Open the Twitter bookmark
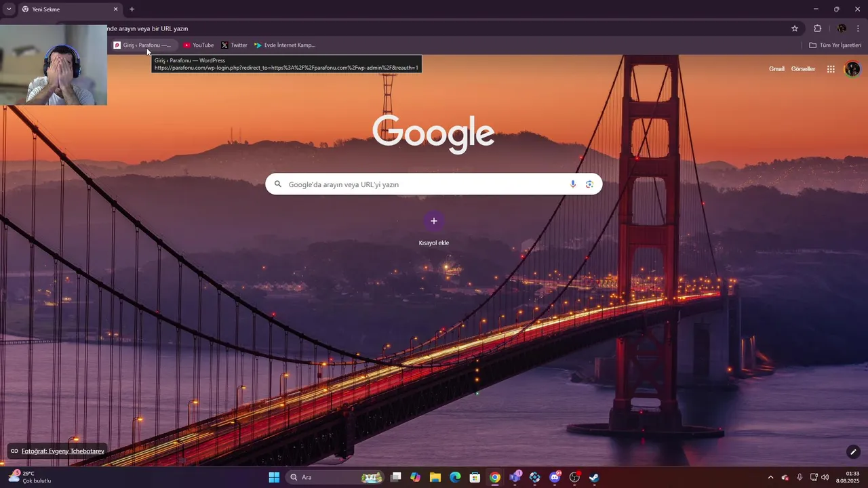Viewport: 868px width, 488px height. pyautogui.click(x=234, y=45)
